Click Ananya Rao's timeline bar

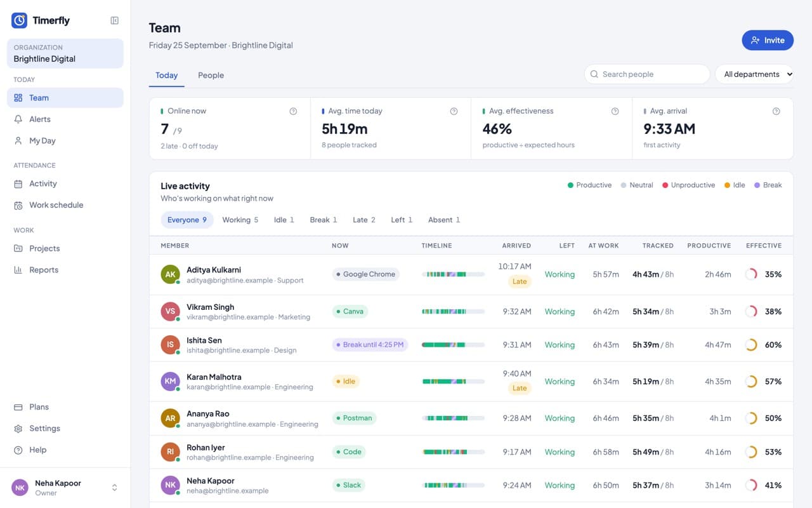tap(453, 418)
